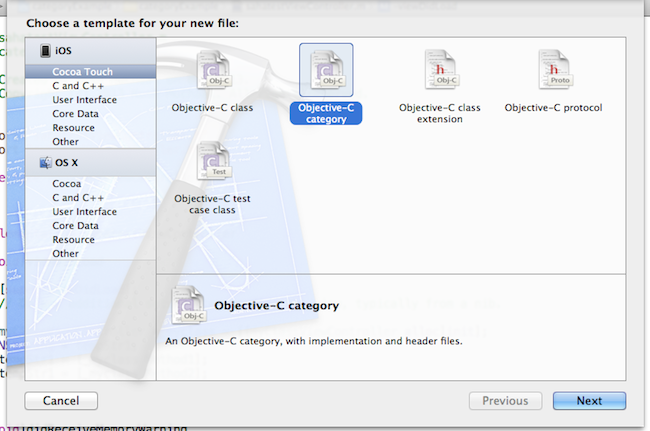
Task: Click the 'Objective-C class' label
Action: (212, 108)
